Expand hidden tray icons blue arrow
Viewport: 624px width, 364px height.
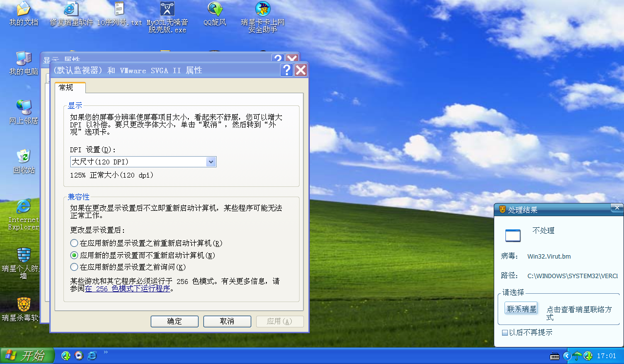coord(567,356)
